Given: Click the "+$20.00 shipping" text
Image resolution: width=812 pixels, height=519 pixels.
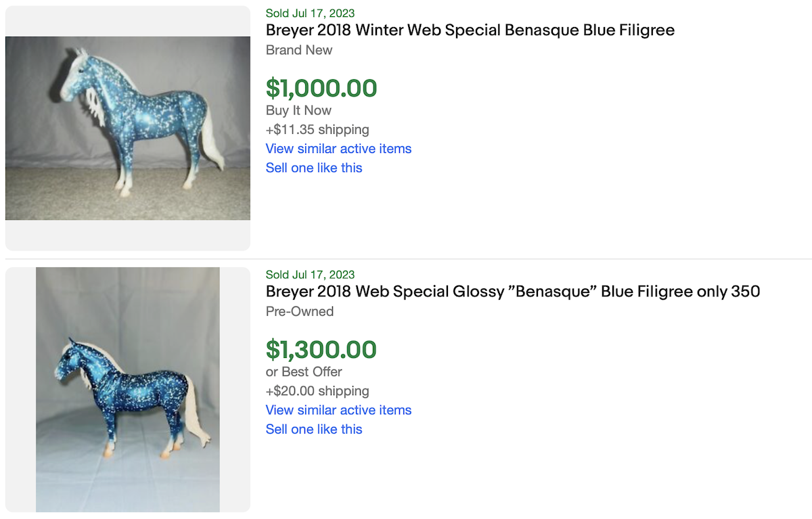Looking at the screenshot, I should click(317, 390).
